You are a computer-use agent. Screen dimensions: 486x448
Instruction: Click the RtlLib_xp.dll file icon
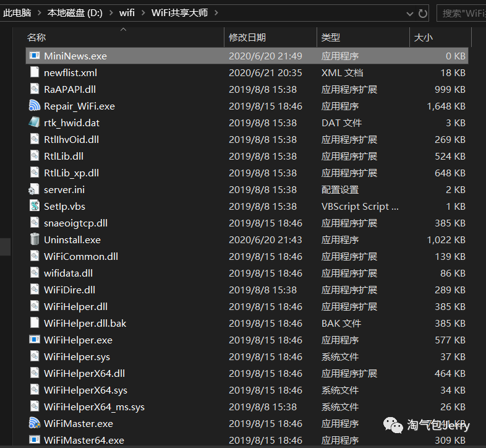(35, 173)
